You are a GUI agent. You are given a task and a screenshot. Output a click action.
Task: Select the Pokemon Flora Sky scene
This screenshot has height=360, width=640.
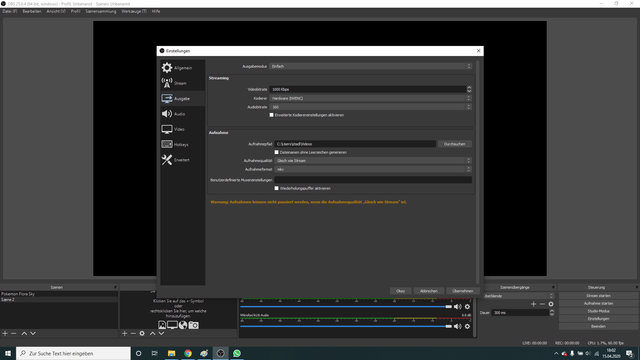click(59, 294)
